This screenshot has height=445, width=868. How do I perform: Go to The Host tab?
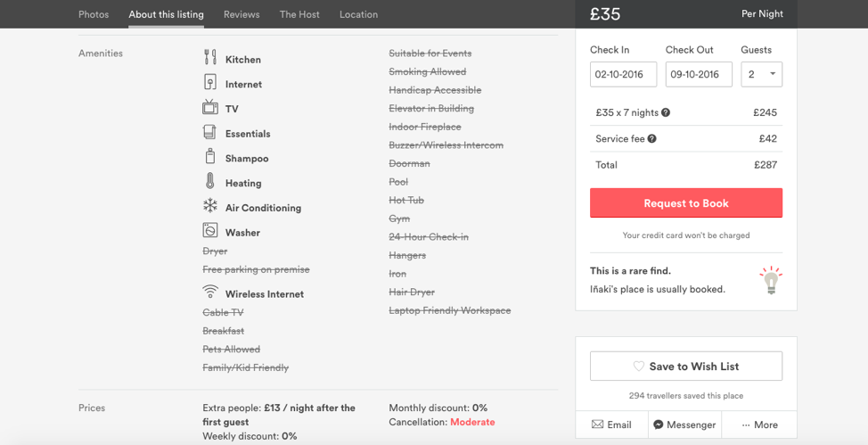(299, 14)
